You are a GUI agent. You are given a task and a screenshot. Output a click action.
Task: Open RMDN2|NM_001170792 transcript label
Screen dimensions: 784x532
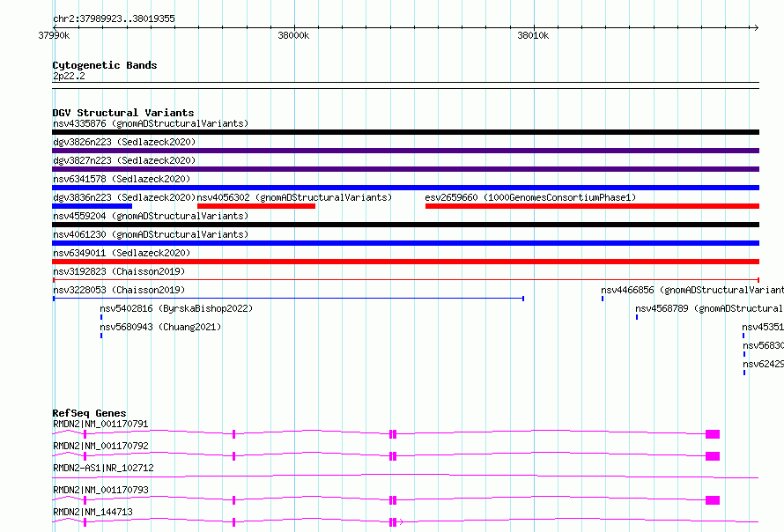point(100,446)
